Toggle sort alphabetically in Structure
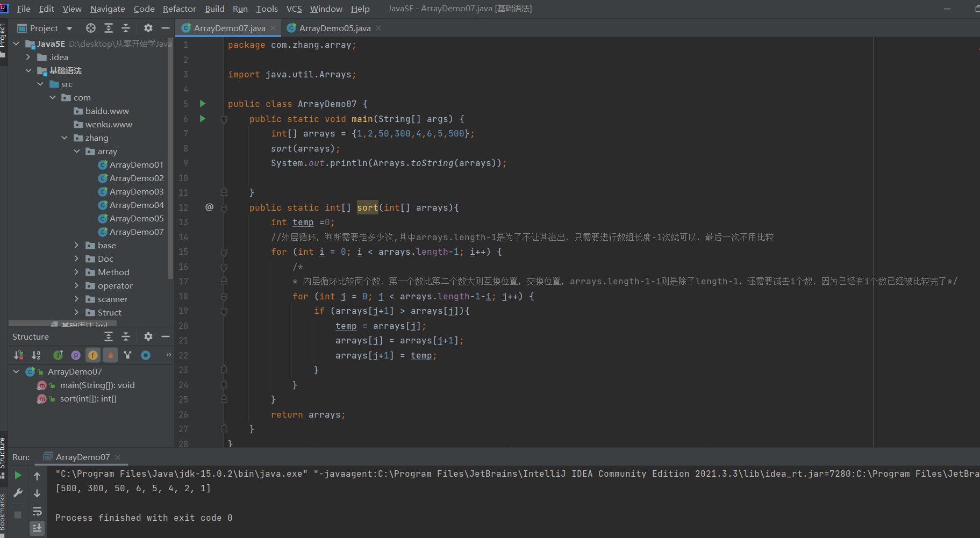The height and width of the screenshot is (538, 980). tap(36, 355)
